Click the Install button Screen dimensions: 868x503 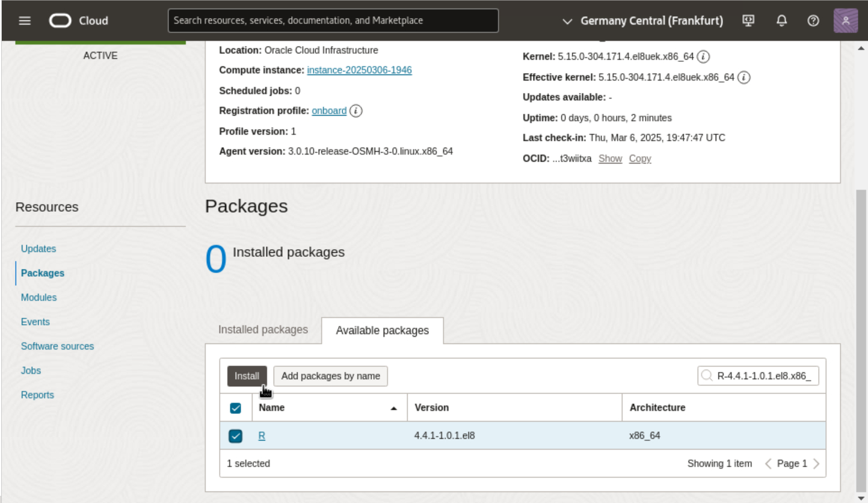247,376
